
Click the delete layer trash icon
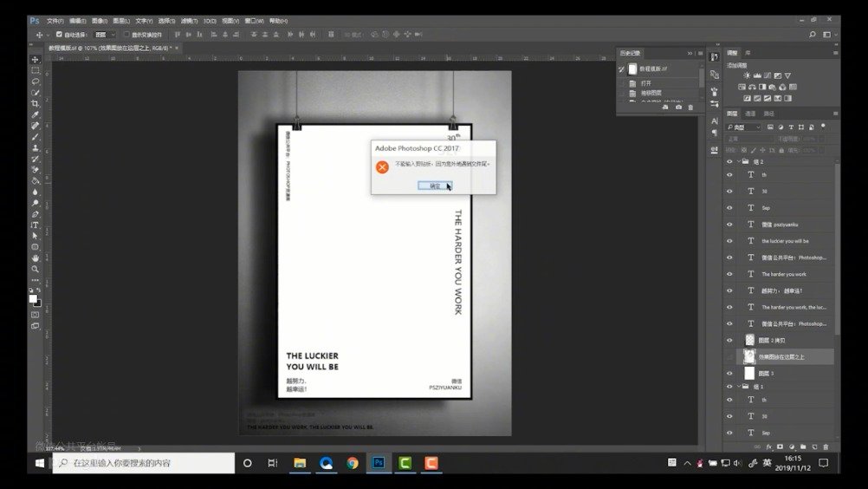pos(826,447)
